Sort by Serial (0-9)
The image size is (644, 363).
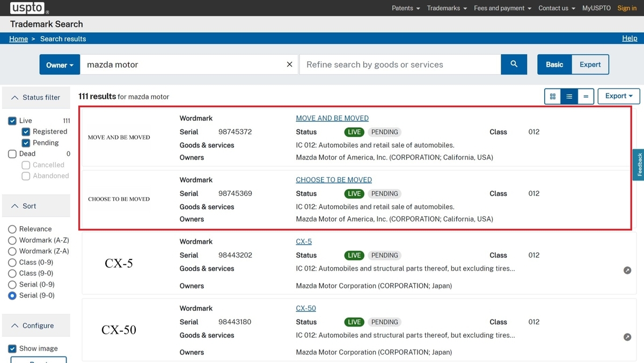click(x=12, y=285)
